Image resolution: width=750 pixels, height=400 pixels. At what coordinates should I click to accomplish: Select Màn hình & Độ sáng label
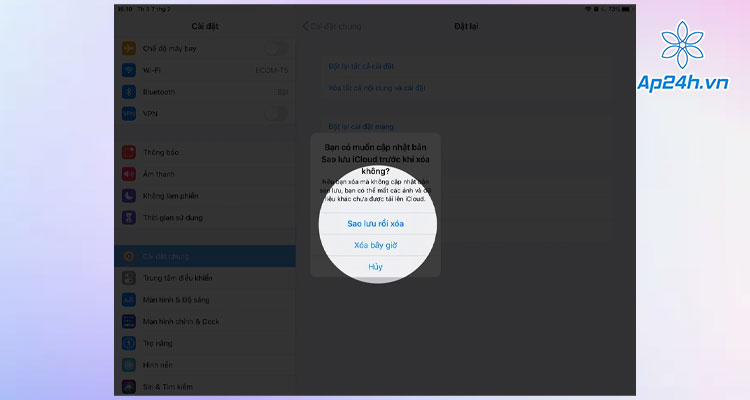(176, 300)
